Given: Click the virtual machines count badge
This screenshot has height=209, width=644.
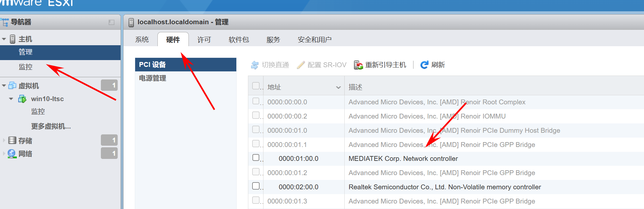Looking at the screenshot, I should [109, 86].
